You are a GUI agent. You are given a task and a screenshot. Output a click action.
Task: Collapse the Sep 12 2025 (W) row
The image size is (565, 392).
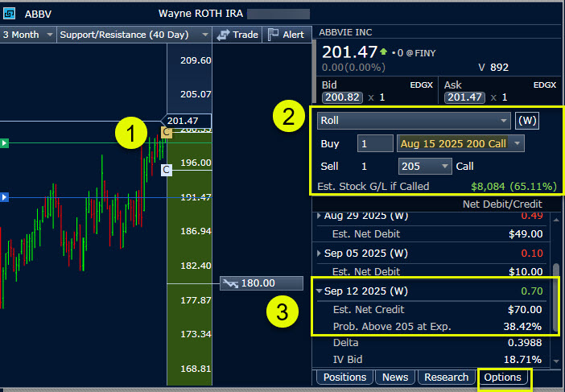point(319,291)
